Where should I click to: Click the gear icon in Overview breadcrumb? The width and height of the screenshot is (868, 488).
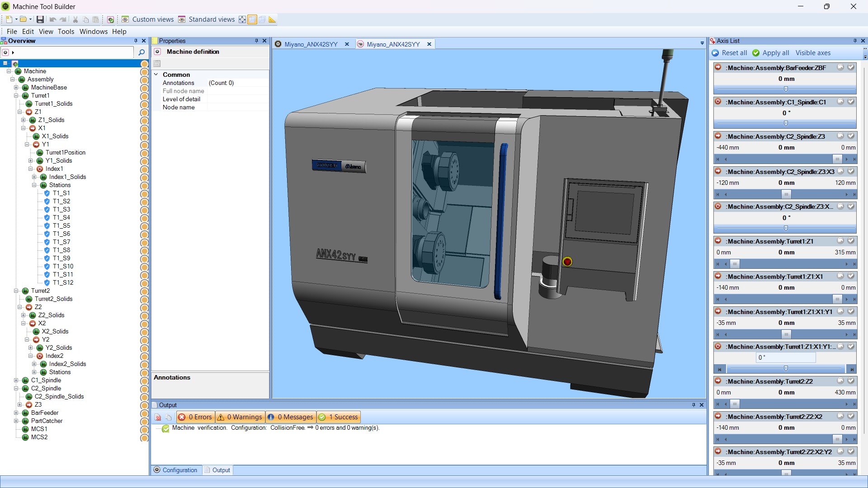[x=5, y=52]
